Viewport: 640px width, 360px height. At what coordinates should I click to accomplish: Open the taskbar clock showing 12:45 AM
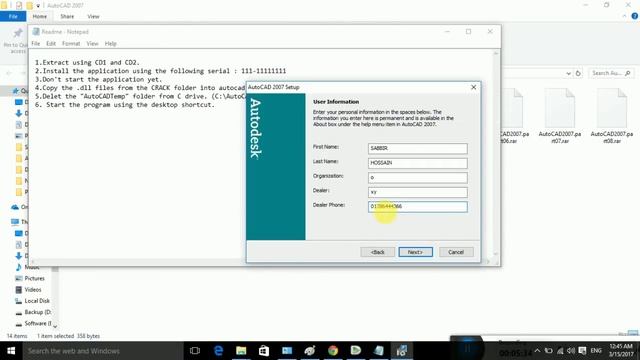pos(621,350)
